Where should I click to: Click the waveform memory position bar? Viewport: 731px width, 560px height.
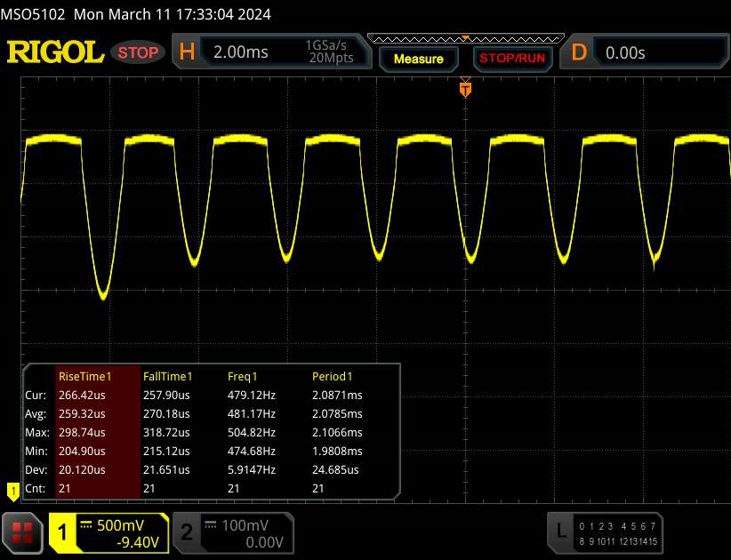(x=466, y=39)
